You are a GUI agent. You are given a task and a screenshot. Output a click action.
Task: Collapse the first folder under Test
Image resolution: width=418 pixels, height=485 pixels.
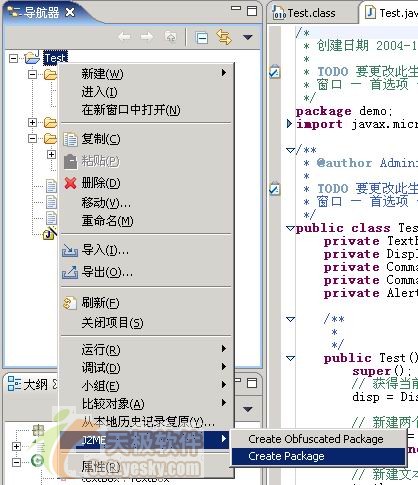coord(32,74)
